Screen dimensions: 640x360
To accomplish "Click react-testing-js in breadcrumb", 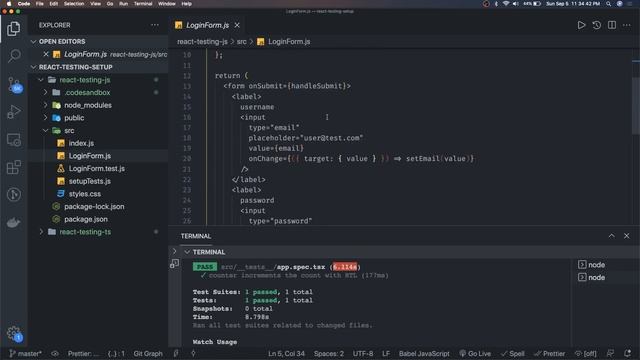I will pyautogui.click(x=202, y=41).
